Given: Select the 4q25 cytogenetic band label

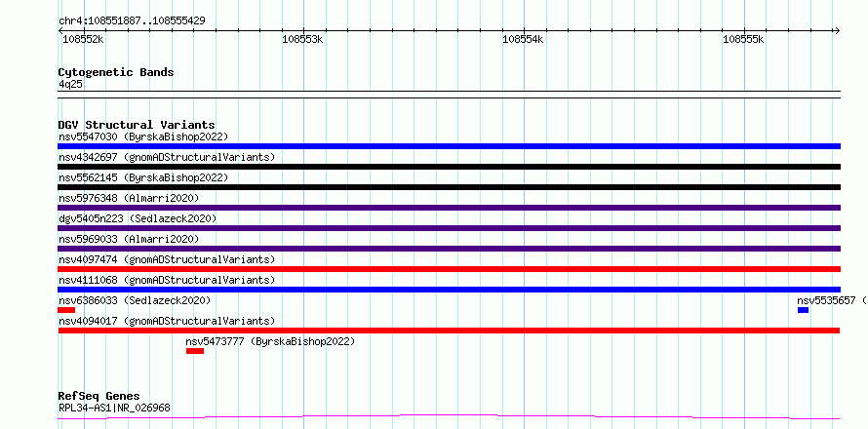Looking at the screenshot, I should coord(70,84).
